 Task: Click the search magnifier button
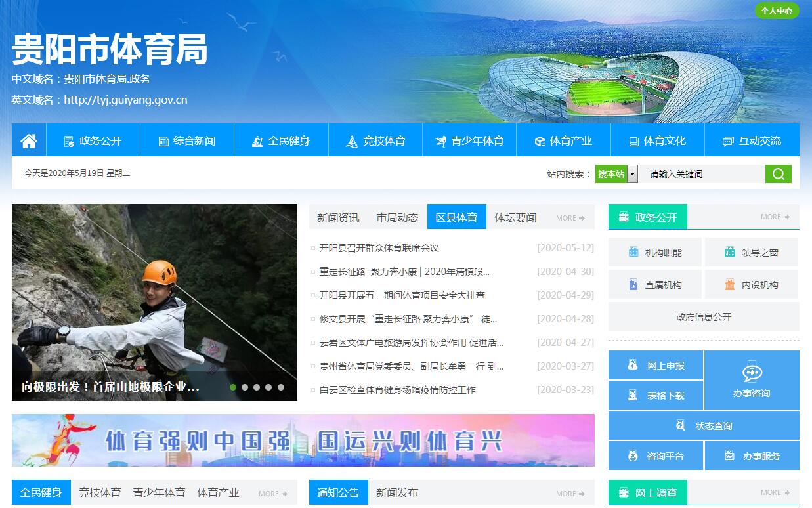tap(779, 174)
